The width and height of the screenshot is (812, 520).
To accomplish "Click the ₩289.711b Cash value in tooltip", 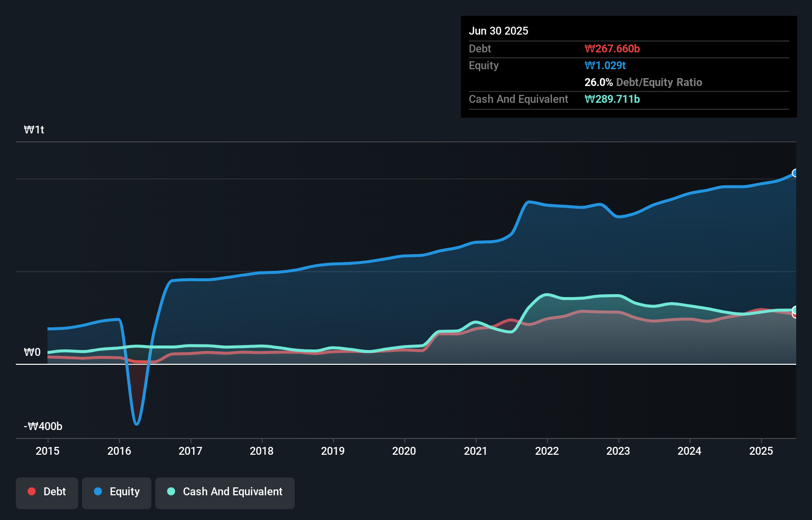I will pyautogui.click(x=612, y=99).
